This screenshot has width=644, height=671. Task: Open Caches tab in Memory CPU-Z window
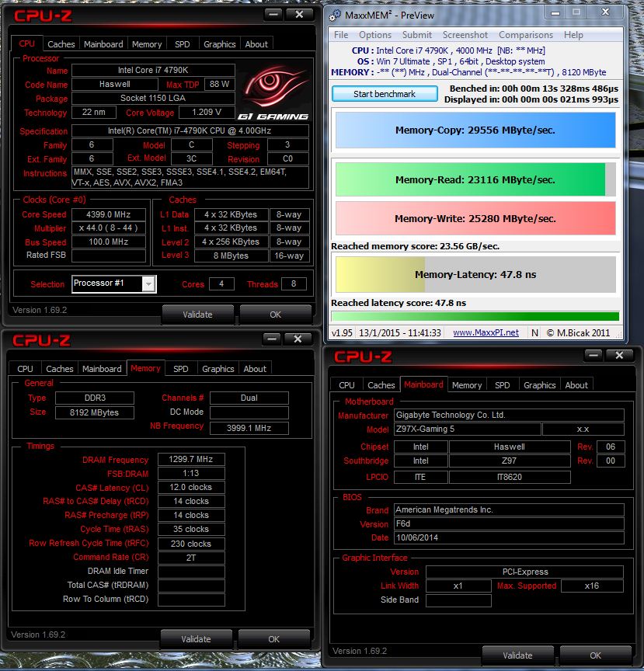(60, 368)
